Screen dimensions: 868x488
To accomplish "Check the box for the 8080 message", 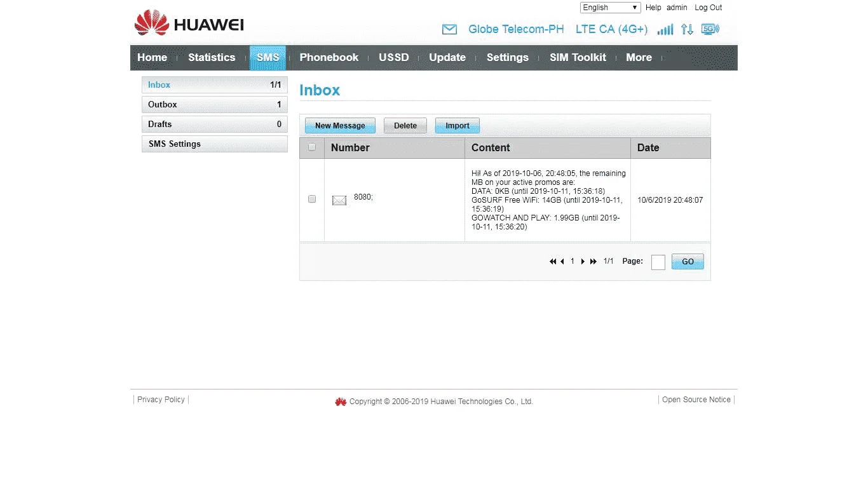I will (x=312, y=199).
